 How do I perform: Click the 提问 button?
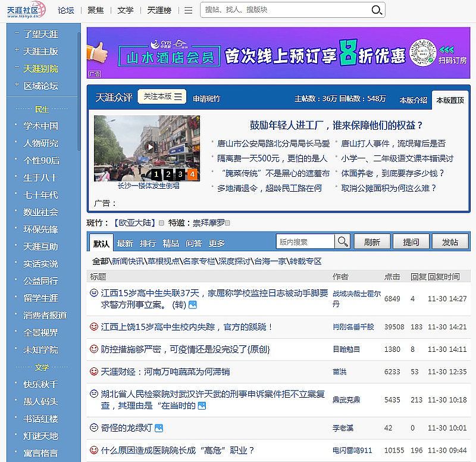(x=411, y=242)
